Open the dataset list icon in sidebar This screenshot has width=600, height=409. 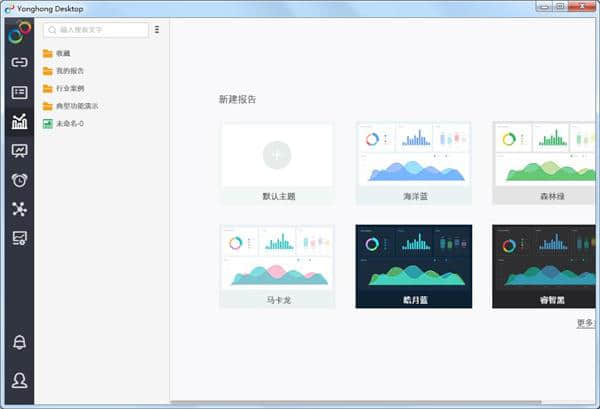click(18, 92)
